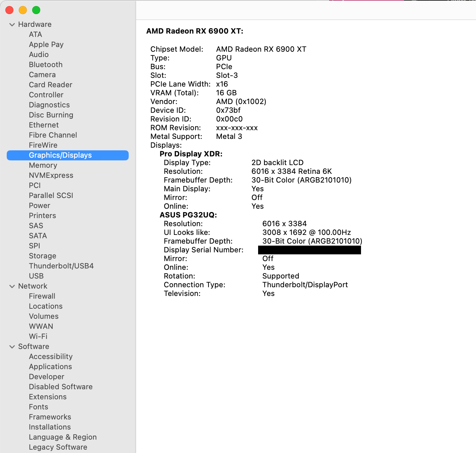Viewport: 476px width, 453px height.
Task: Open Locations under Network
Action: (x=46, y=306)
